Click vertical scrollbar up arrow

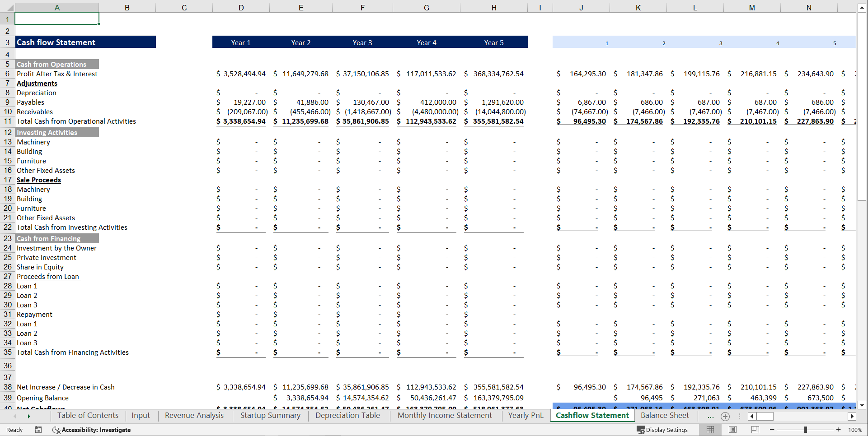862,8
